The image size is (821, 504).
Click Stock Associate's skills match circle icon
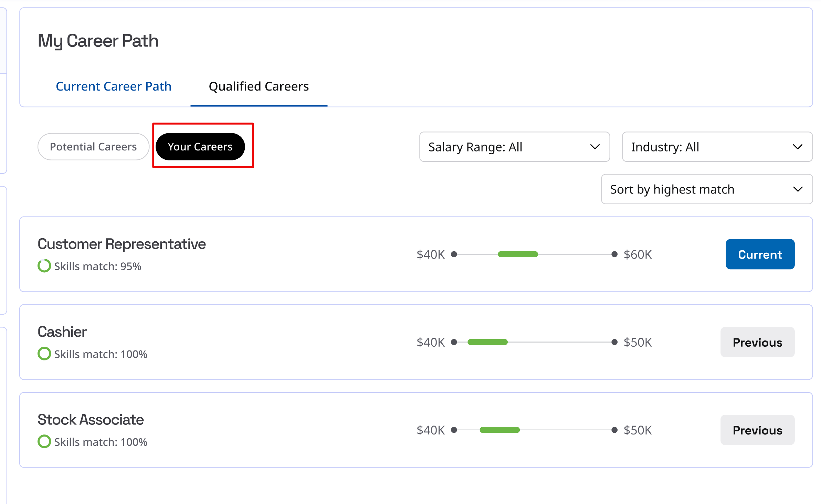[44, 441]
